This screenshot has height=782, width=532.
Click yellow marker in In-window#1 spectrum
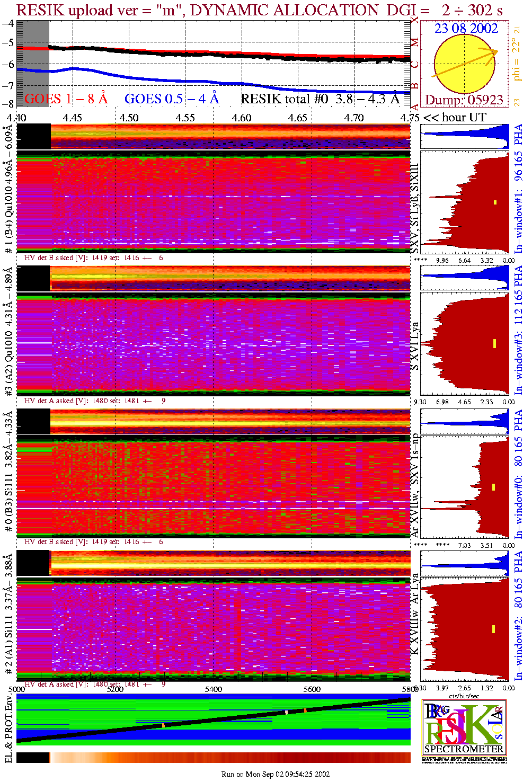(x=495, y=202)
